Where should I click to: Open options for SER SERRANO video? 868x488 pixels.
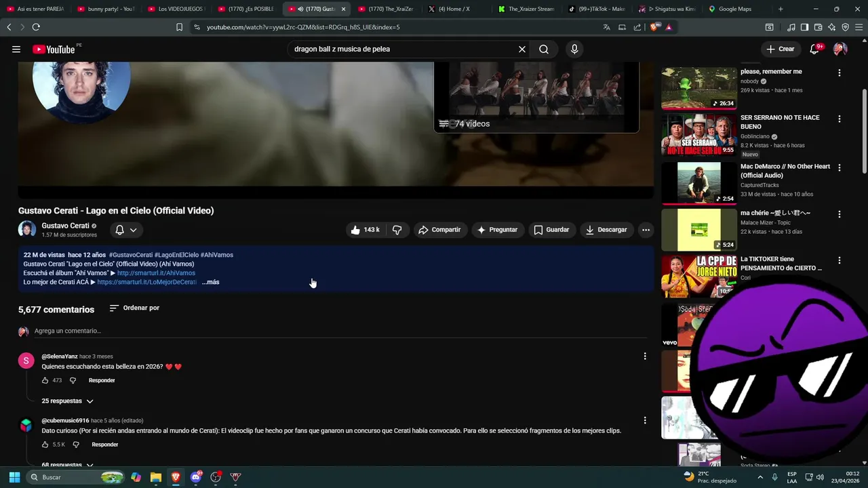tap(840, 119)
